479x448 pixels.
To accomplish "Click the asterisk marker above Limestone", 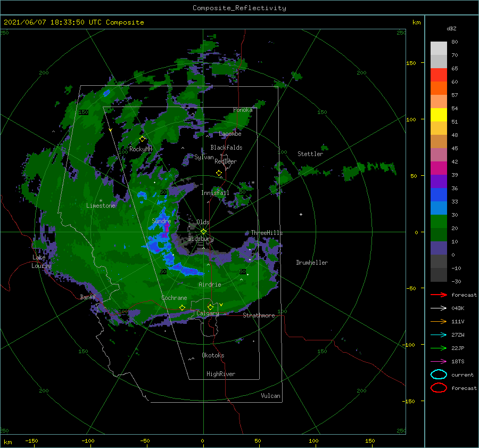I will click(x=101, y=201).
